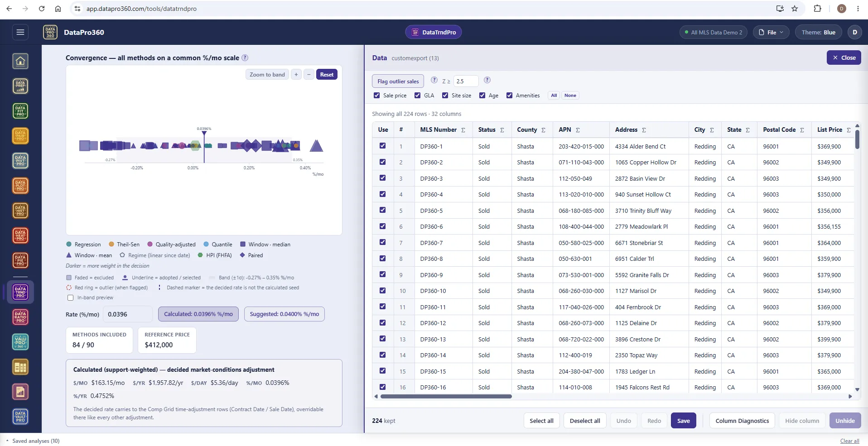
Task: Open the Data Prep tool icon
Action: click(20, 86)
